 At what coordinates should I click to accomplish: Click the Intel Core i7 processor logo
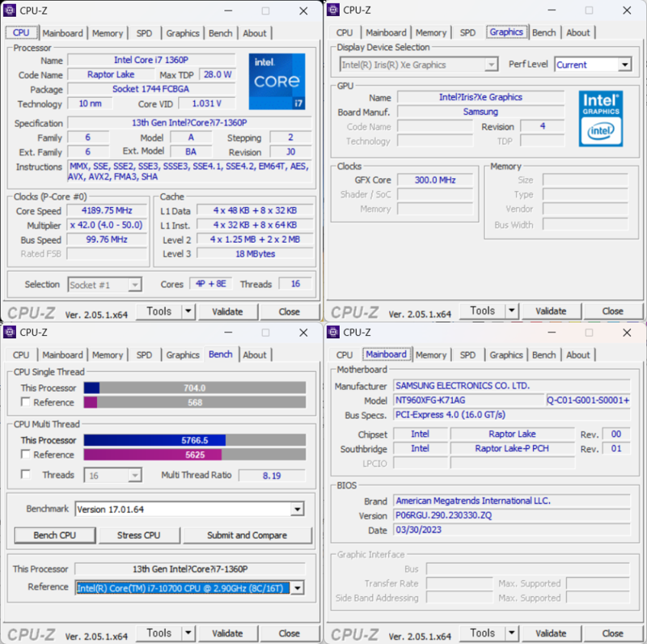(x=277, y=82)
